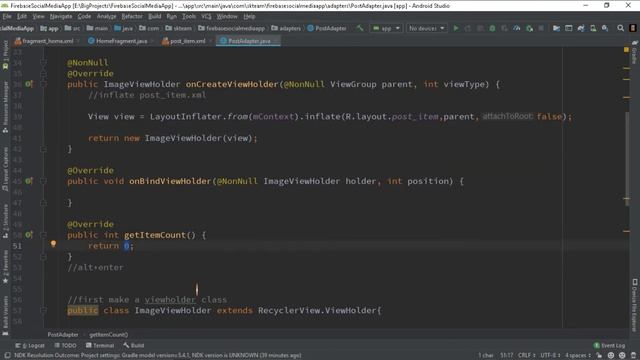This screenshot has height=360, width=640.
Task: Open the 4 spaces indent selector
Action: point(578,356)
